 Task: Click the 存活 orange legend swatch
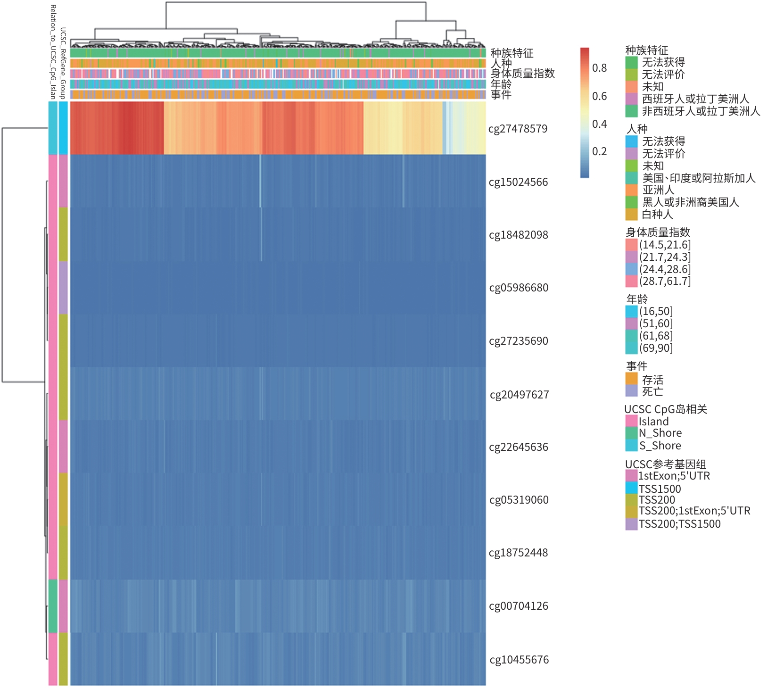point(631,379)
